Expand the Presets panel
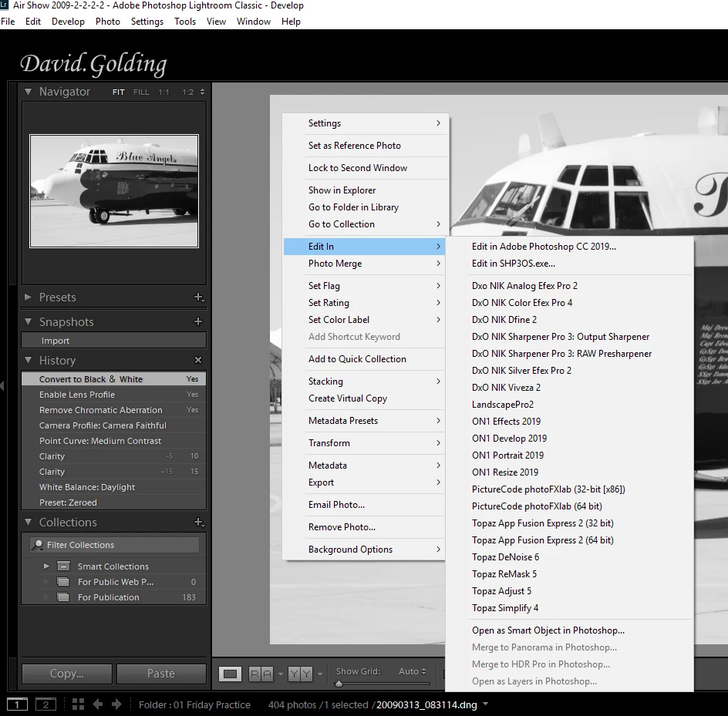 click(28, 297)
